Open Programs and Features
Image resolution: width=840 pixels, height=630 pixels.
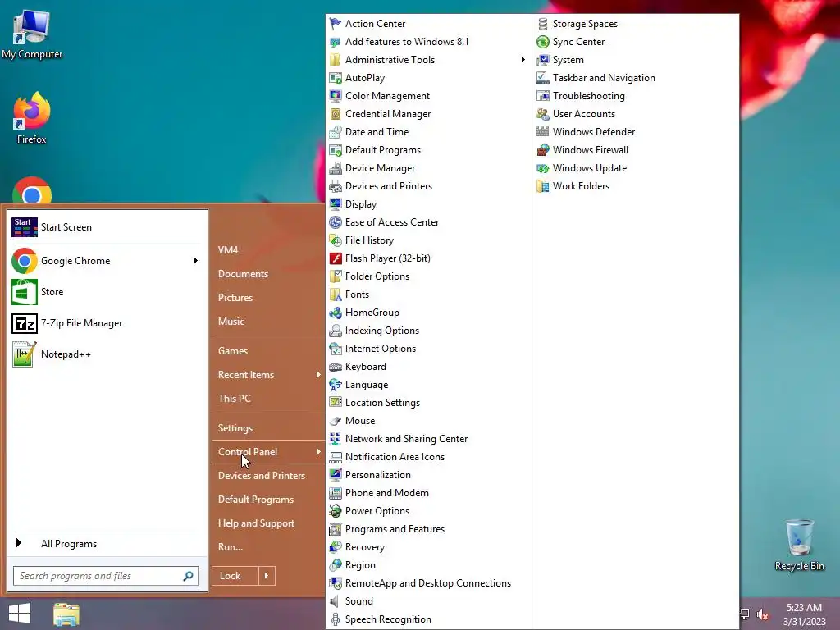click(x=395, y=529)
